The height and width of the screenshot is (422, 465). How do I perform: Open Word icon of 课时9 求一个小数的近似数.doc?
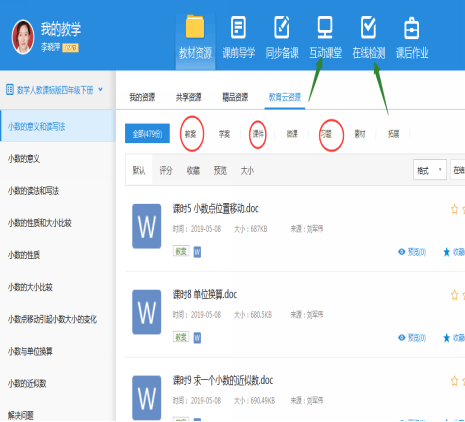coord(147,398)
